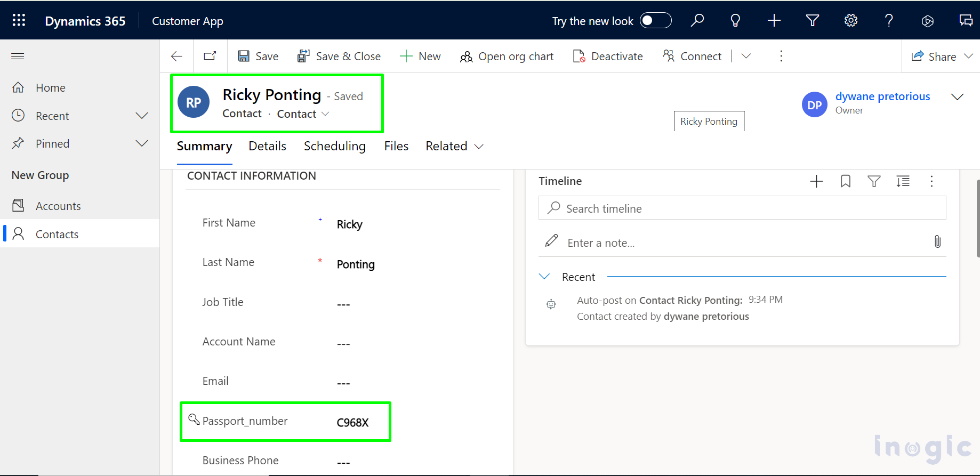Collapse the Recent timeline section

point(544,277)
